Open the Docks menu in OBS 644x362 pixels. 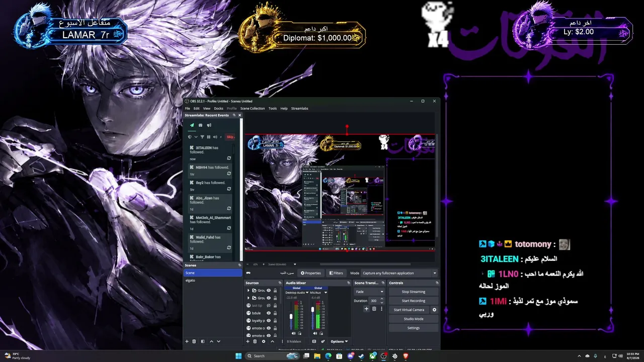pos(218,108)
